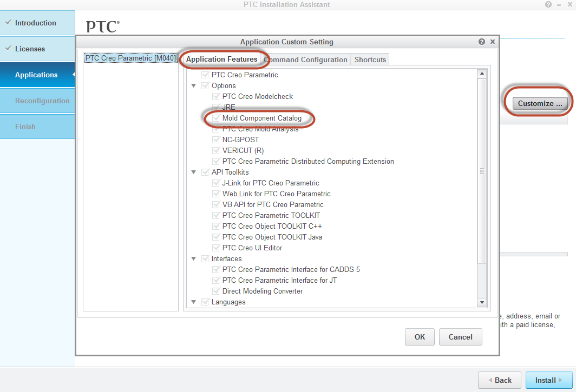The image size is (576, 392).
Task: Click scroll down arrow in features list
Action: [x=482, y=302]
